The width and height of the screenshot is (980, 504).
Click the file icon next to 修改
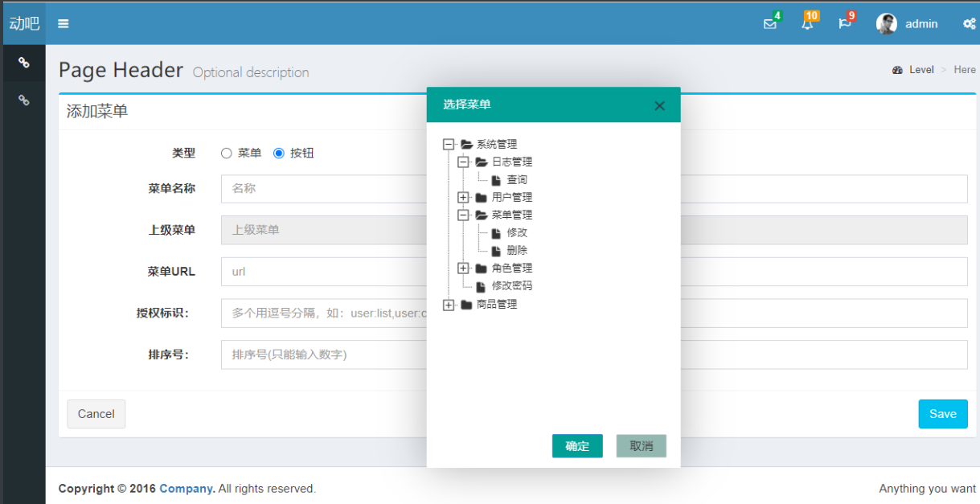click(497, 233)
